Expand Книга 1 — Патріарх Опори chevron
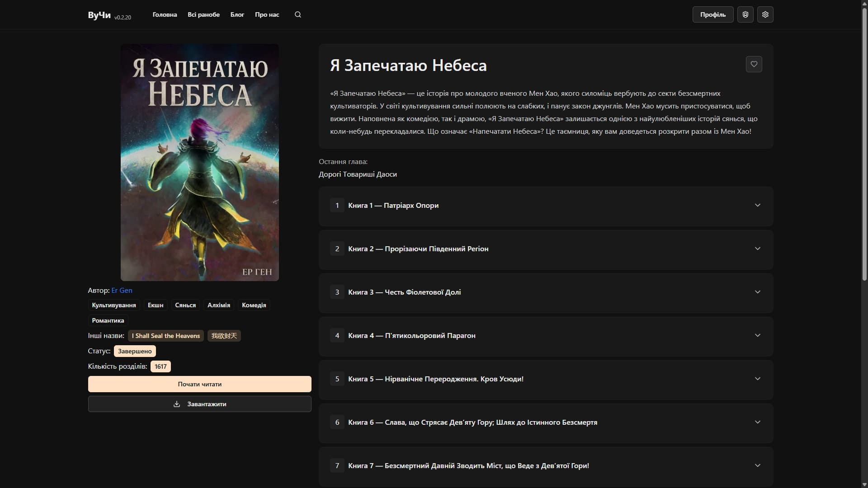This screenshot has width=868, height=488. pos(758,205)
